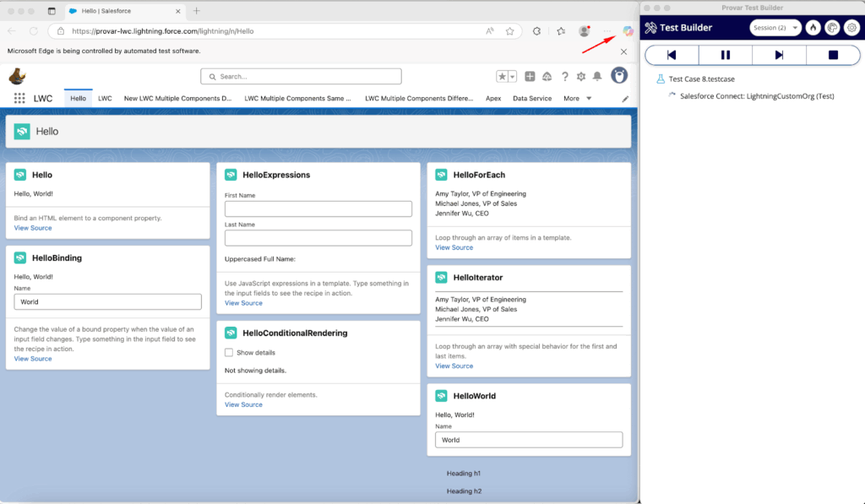Click the HelloBinding Name input field
The image size is (865, 504).
tap(107, 301)
